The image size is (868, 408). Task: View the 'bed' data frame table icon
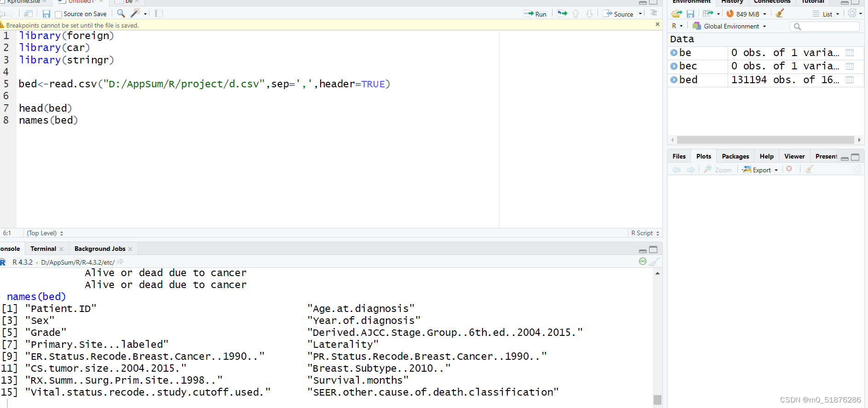click(850, 80)
